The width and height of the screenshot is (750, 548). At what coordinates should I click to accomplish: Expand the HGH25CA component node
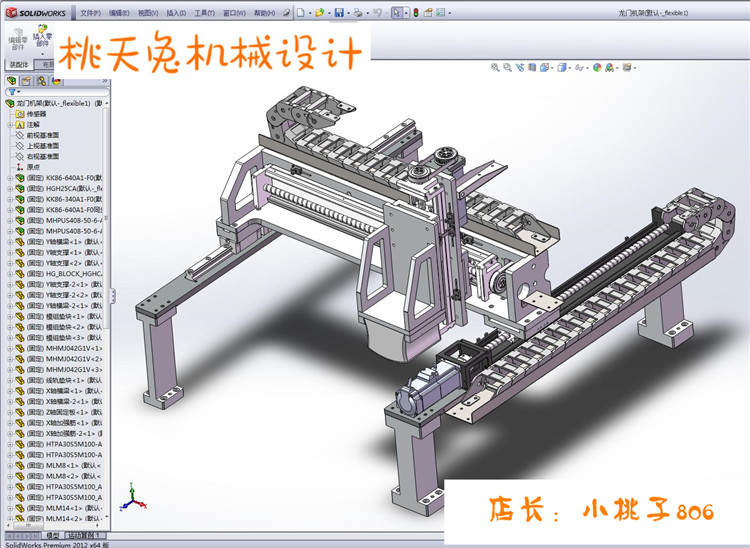coord(10,188)
